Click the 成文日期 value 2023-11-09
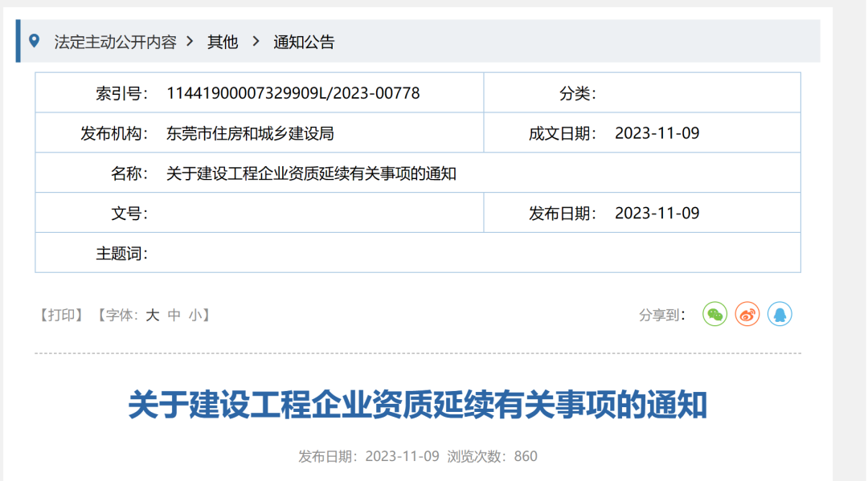 coord(657,133)
